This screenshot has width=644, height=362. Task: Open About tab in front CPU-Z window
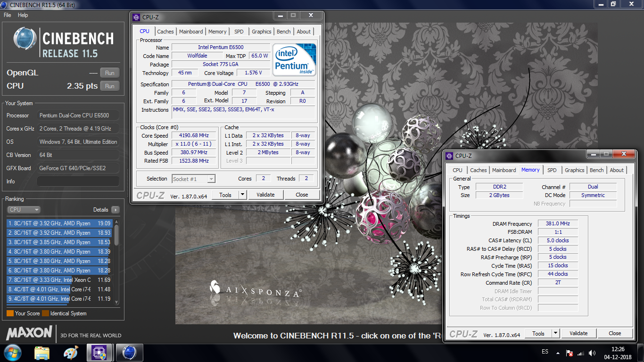pyautogui.click(x=304, y=32)
